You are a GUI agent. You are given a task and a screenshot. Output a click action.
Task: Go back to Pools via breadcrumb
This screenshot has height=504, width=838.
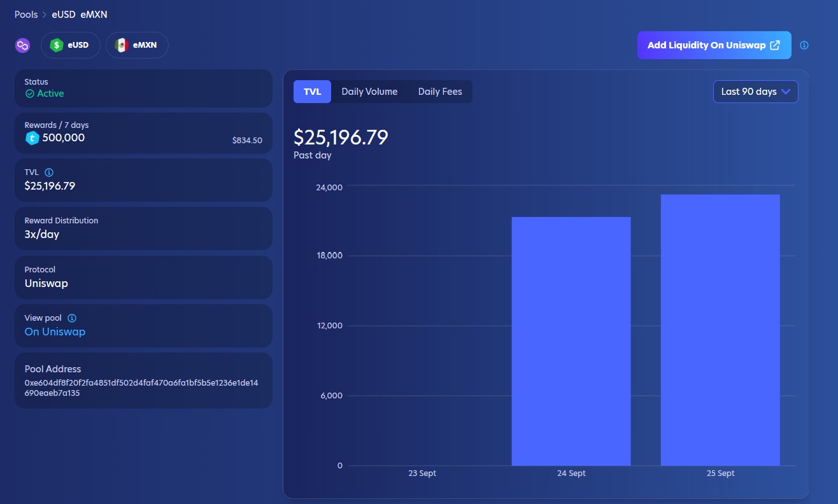click(26, 14)
